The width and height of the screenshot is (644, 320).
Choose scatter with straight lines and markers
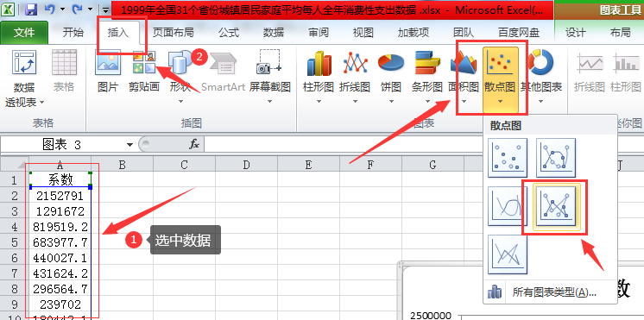click(556, 206)
